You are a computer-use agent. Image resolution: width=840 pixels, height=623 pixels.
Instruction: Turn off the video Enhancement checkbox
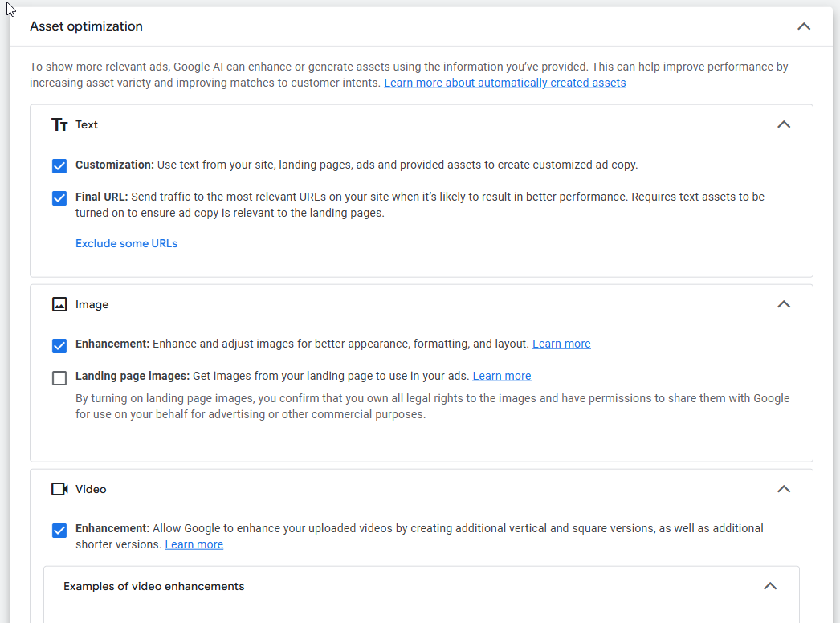(x=59, y=531)
